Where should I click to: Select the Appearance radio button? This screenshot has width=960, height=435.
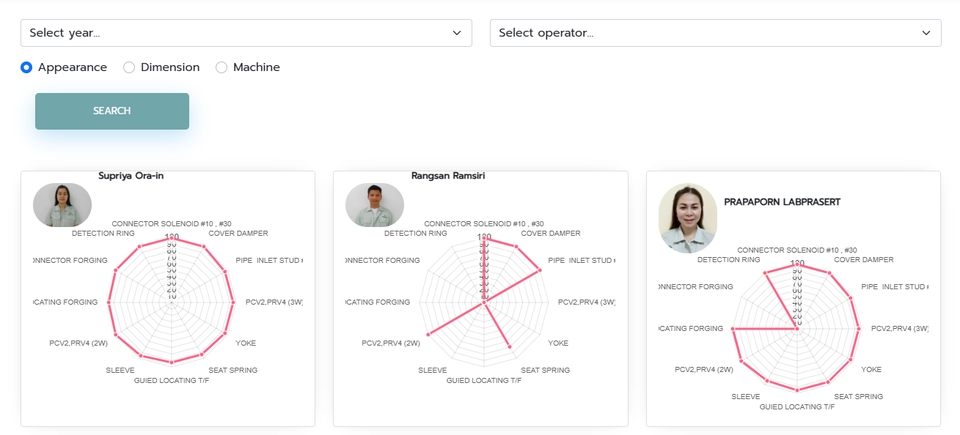27,67
